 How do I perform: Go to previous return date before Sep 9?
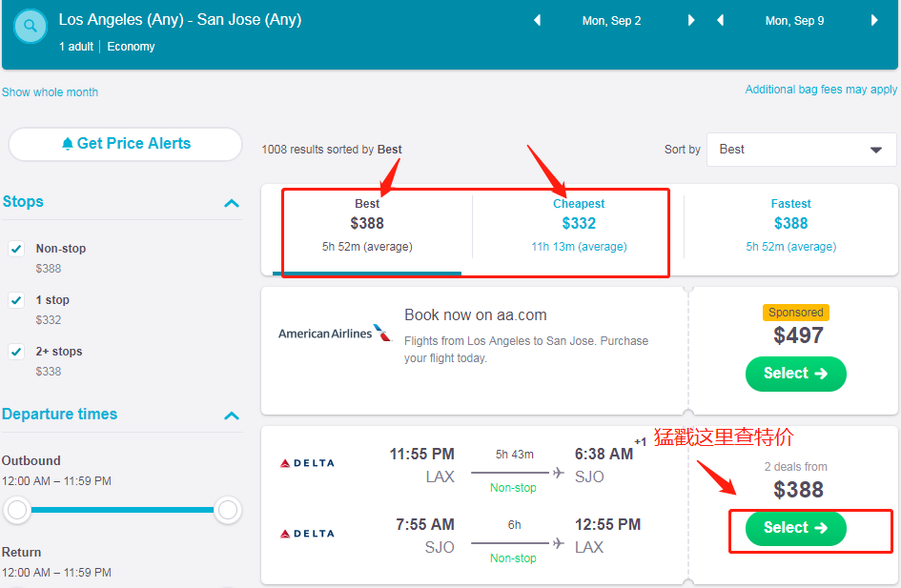[720, 21]
